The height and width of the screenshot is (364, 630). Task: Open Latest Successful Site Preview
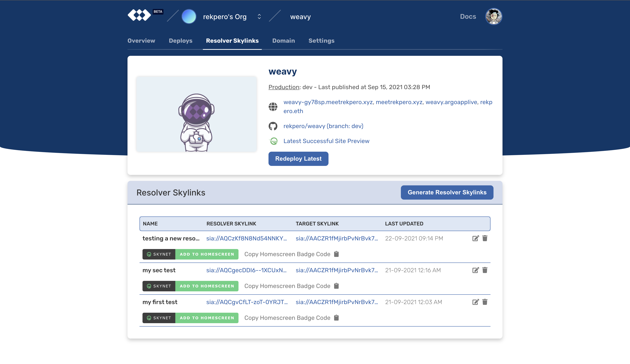[326, 141]
